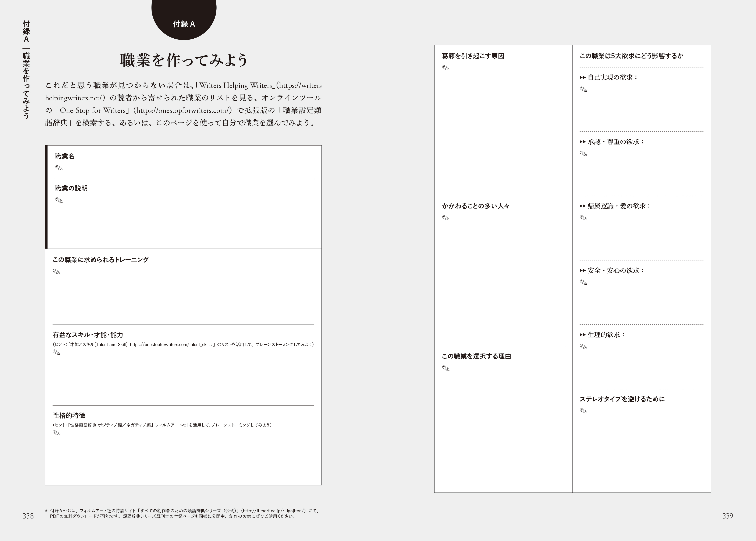
Task: Click pencil icon under 葛藤を引き起こす原因
Action: pyautogui.click(x=446, y=68)
